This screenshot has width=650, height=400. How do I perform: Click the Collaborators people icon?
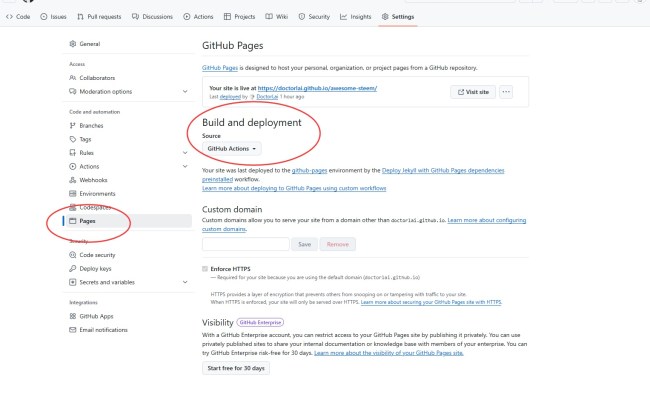(73, 78)
